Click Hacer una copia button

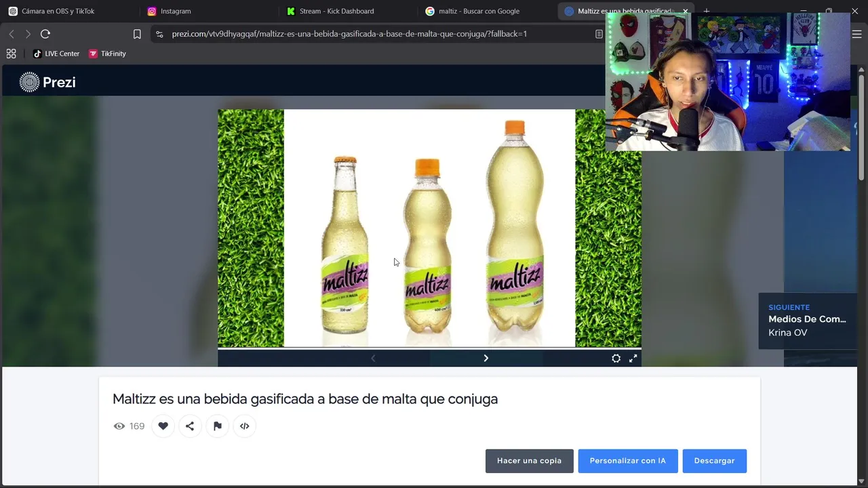pyautogui.click(x=529, y=461)
